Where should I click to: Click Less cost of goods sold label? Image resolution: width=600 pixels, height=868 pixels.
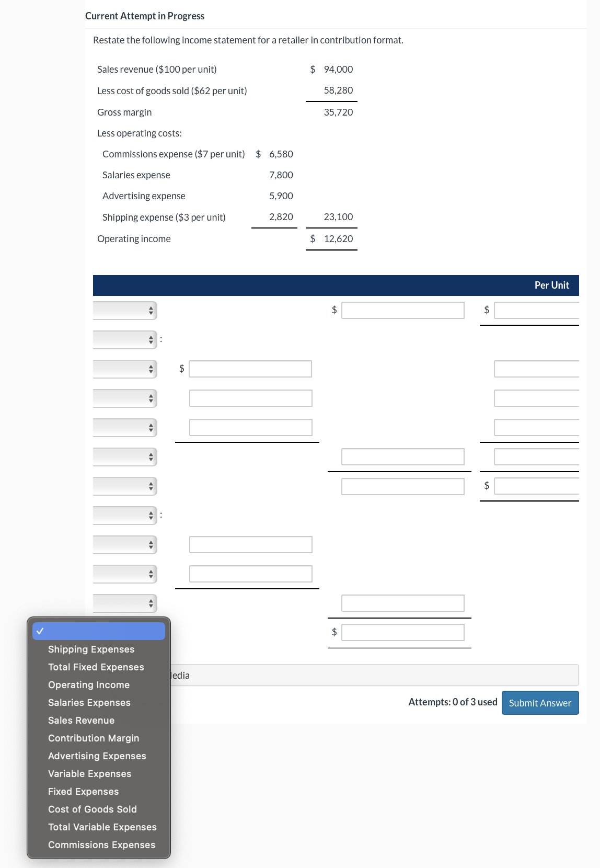click(172, 90)
